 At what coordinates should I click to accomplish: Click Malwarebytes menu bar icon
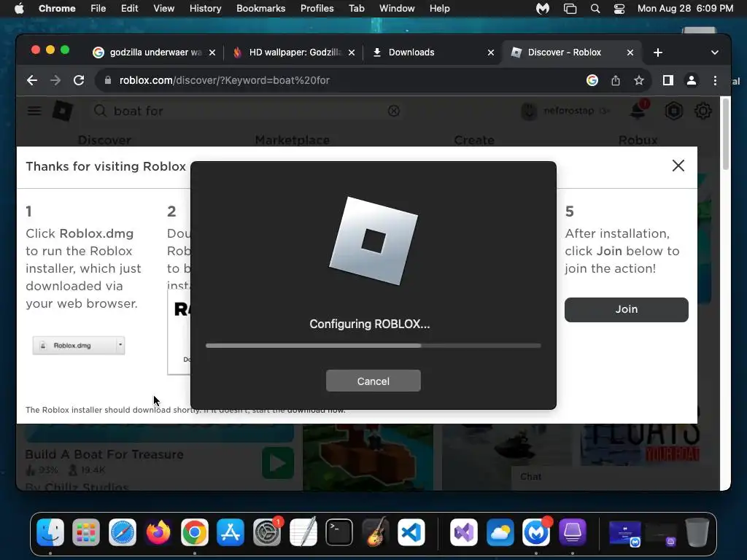(543, 9)
